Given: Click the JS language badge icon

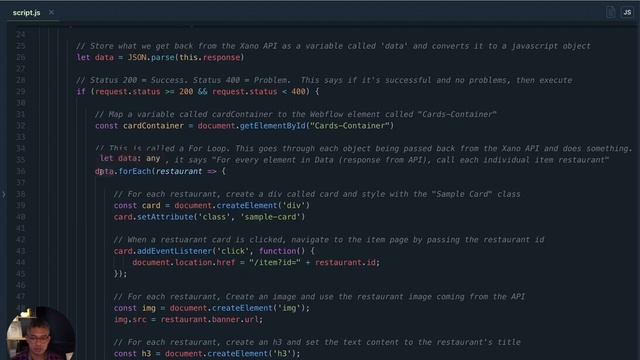Looking at the screenshot, I should [627, 13].
